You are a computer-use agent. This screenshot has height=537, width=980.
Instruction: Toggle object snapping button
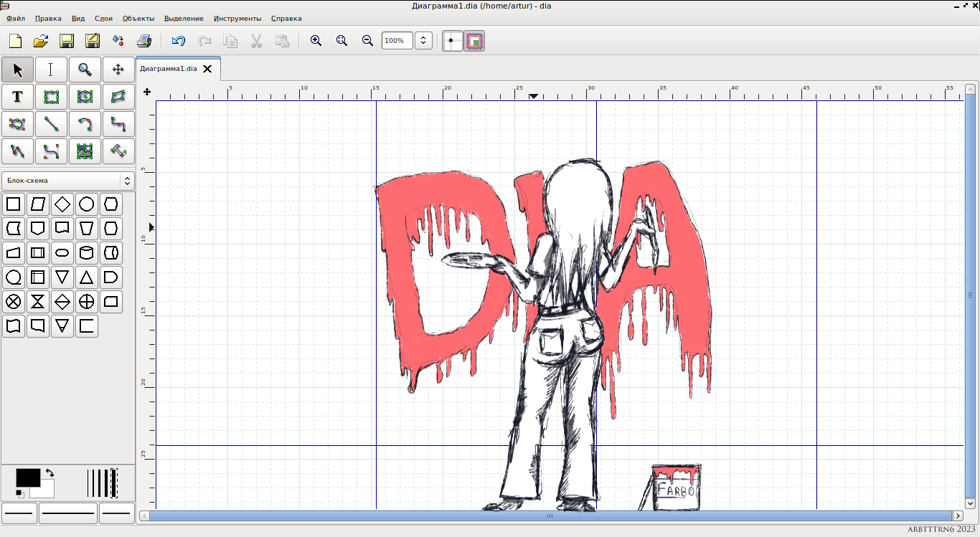click(474, 41)
